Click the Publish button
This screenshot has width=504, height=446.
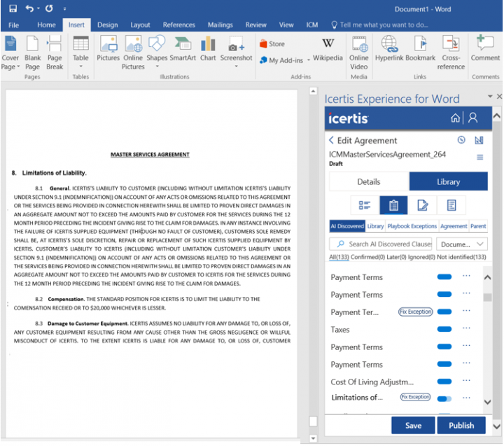[x=461, y=426]
